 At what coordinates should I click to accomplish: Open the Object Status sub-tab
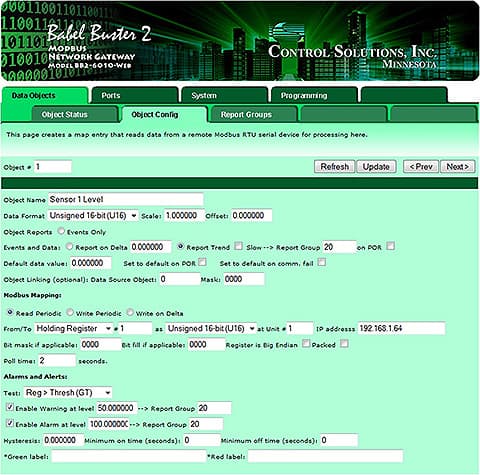click(75, 115)
